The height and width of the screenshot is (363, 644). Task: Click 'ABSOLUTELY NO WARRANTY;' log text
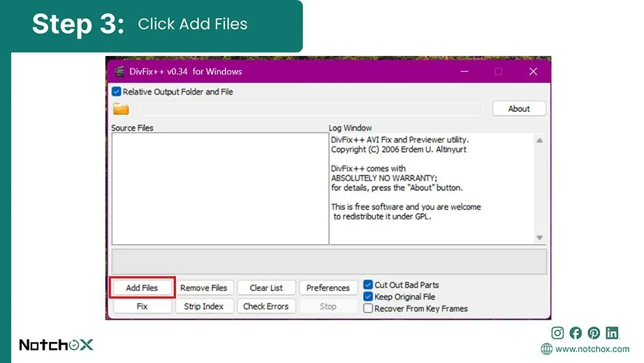pos(384,178)
